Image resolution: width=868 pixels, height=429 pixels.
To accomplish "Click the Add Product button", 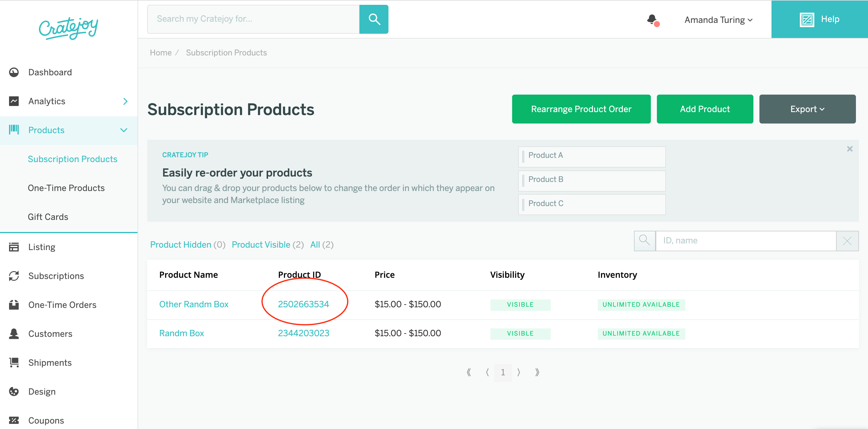I will pyautogui.click(x=705, y=109).
